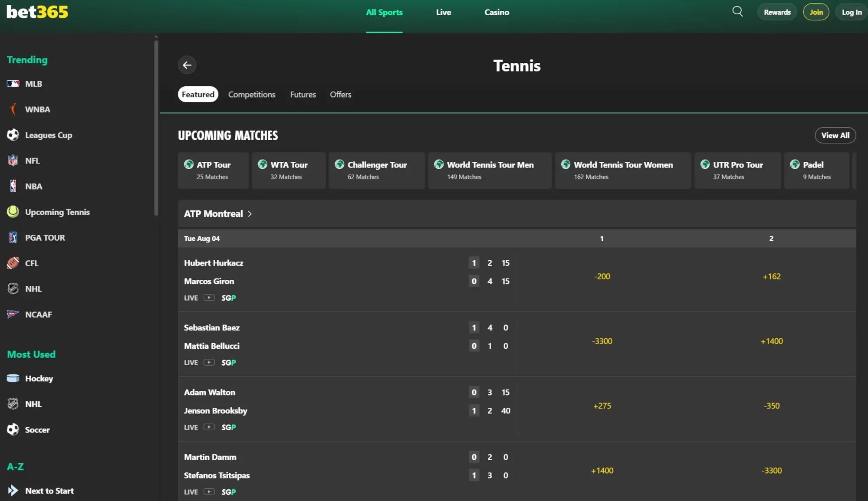This screenshot has height=501, width=868.
Task: Click NCAAF label in sidebar
Action: [39, 314]
